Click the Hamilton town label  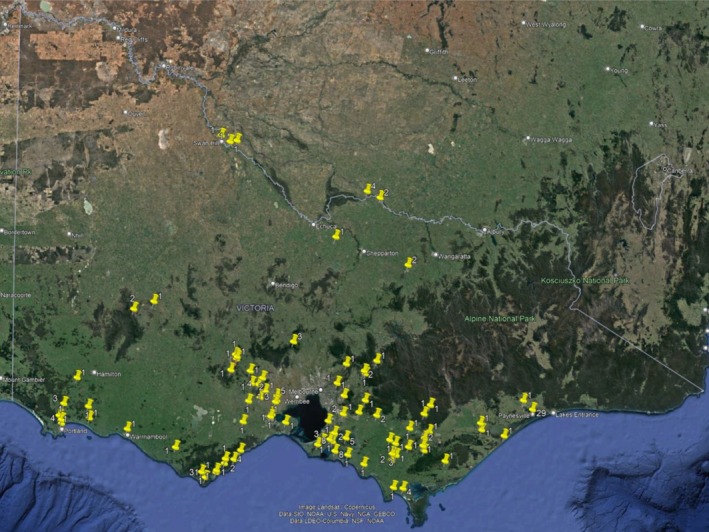[107, 373]
